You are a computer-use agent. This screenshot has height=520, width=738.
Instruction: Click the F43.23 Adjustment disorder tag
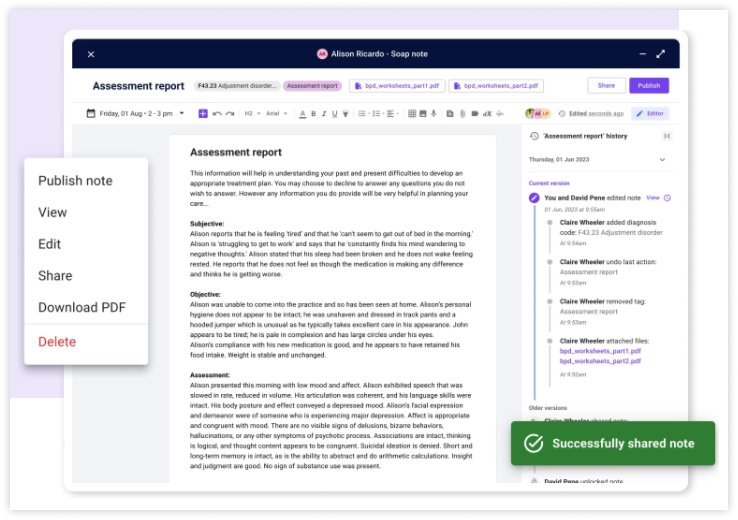(237, 86)
